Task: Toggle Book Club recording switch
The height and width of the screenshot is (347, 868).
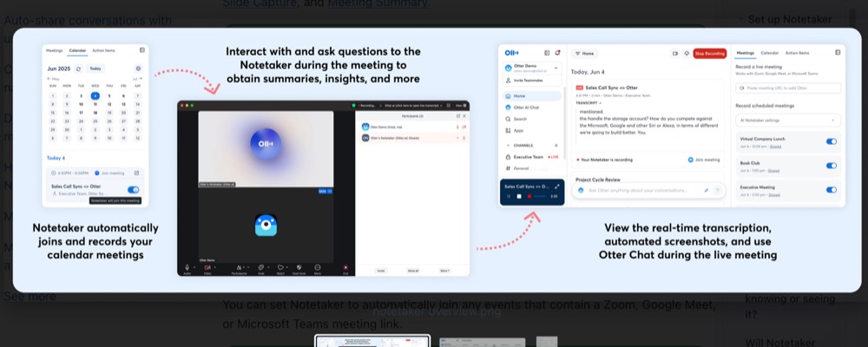Action: (x=832, y=166)
